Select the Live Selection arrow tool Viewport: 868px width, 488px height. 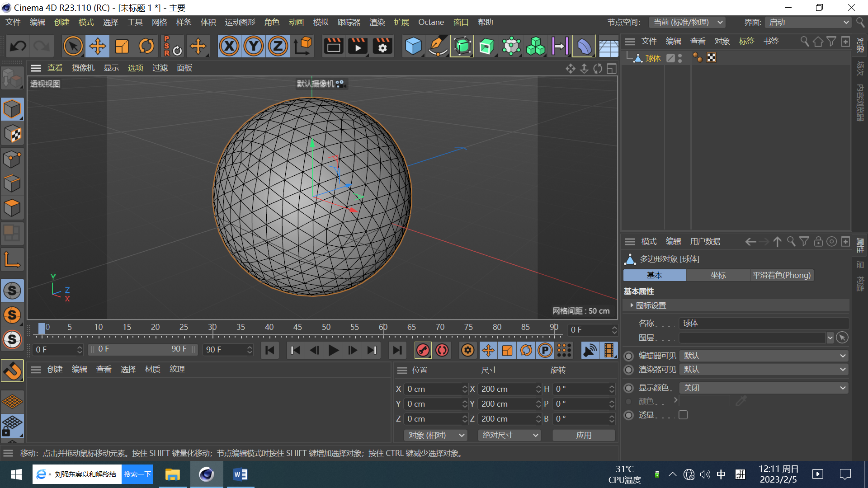pos(73,46)
